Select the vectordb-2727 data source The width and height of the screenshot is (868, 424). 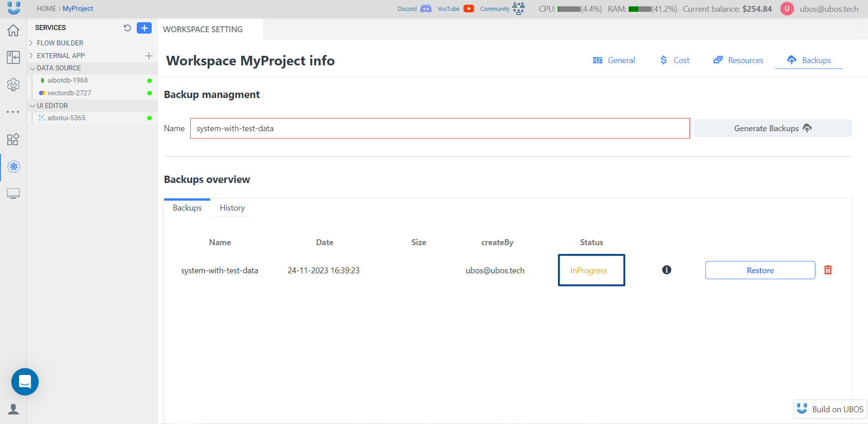[x=69, y=93]
